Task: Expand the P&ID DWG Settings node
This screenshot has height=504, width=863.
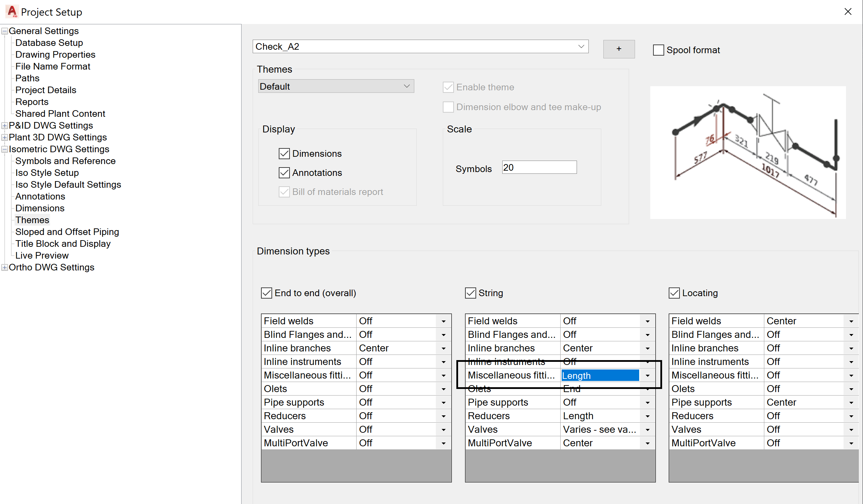Action: [5, 126]
